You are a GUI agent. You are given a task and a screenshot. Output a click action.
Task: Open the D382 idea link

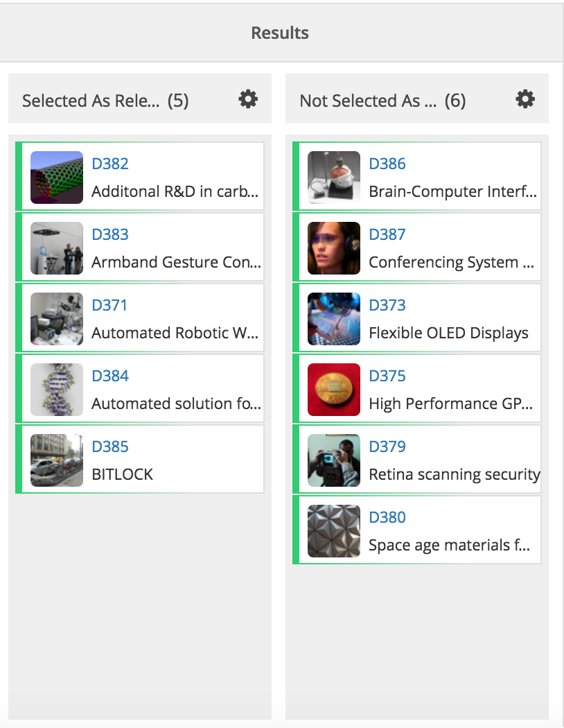pyautogui.click(x=110, y=164)
